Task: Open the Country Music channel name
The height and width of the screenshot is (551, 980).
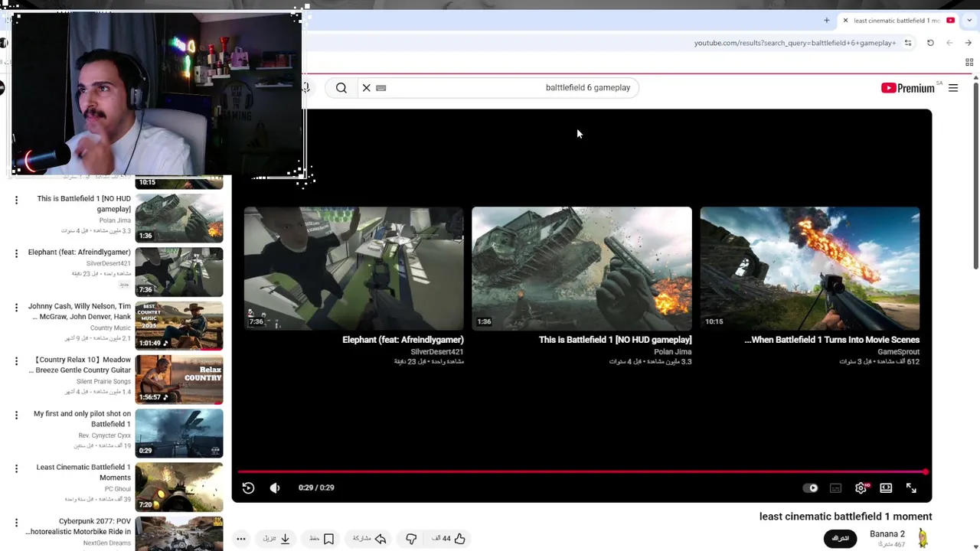Action: click(x=110, y=328)
